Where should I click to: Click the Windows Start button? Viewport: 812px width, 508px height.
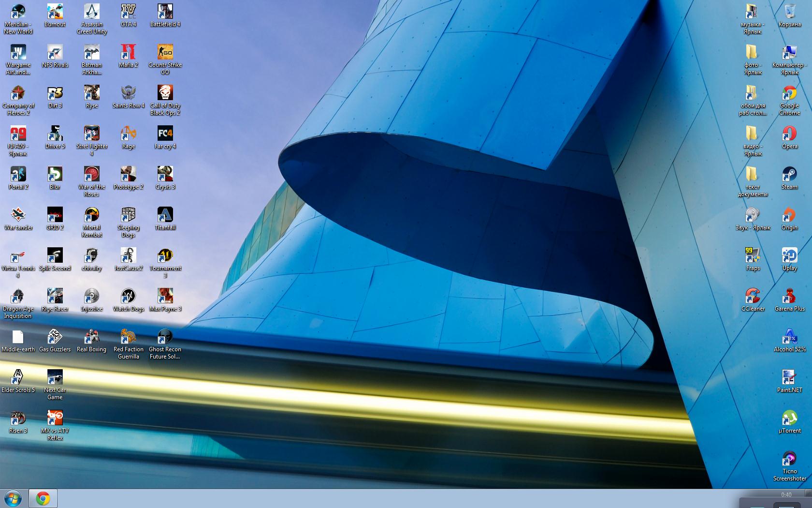(13, 498)
